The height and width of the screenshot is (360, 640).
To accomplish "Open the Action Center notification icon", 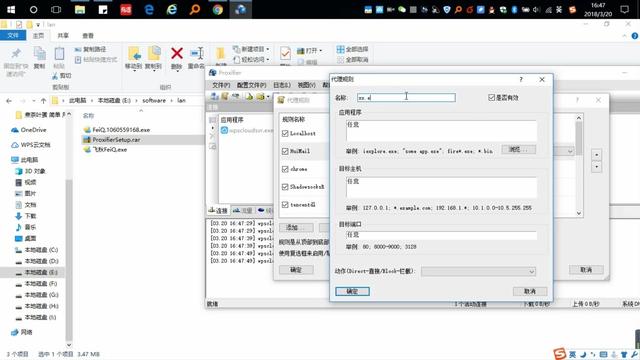I will pos(624,9).
